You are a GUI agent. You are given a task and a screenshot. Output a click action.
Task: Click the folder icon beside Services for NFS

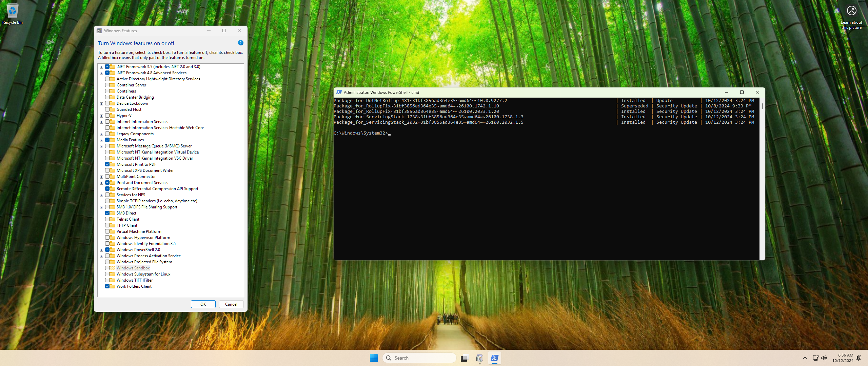point(113,195)
